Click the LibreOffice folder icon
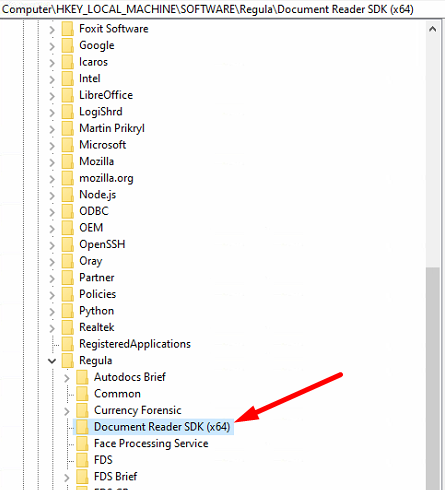Viewport: 445px width, 490px height. [x=68, y=95]
